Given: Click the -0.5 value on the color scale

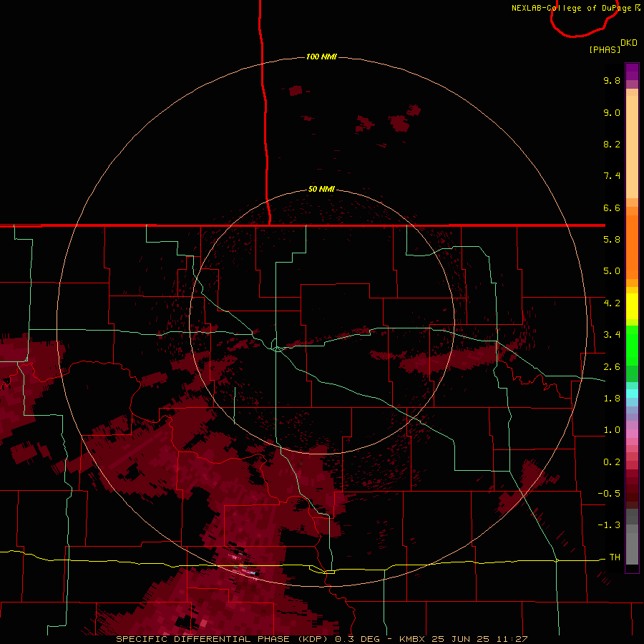Looking at the screenshot, I should pos(609,494).
